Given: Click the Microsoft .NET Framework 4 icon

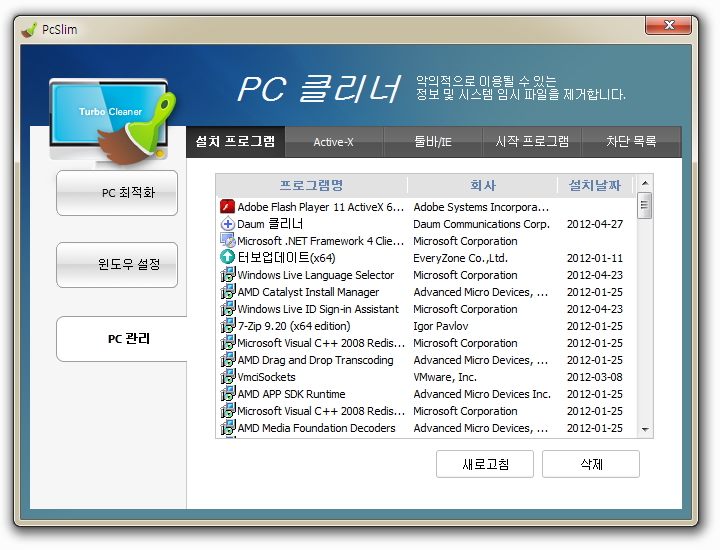Looking at the screenshot, I should click(x=227, y=241).
